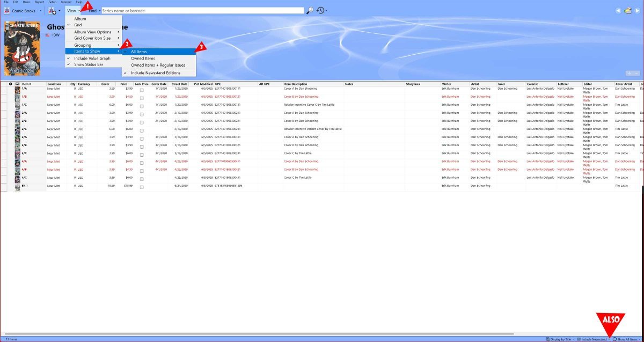Screen dimensions: 644x342
Task: Click the Find button
Action: [92, 11]
